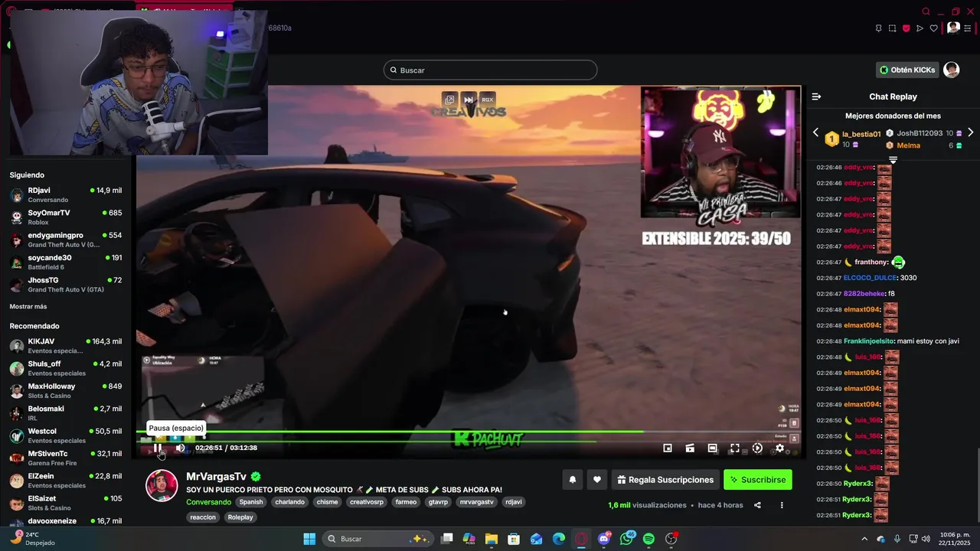The width and height of the screenshot is (980, 551).
Task: Share the video with the share icon
Action: (x=757, y=505)
